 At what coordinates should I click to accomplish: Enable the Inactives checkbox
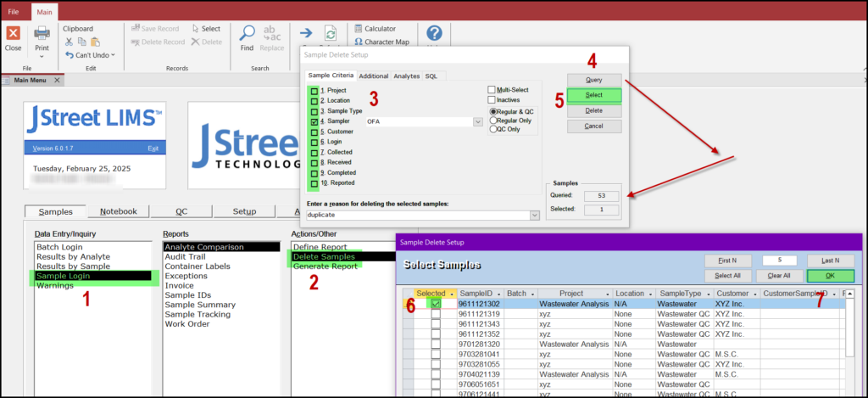click(x=492, y=100)
